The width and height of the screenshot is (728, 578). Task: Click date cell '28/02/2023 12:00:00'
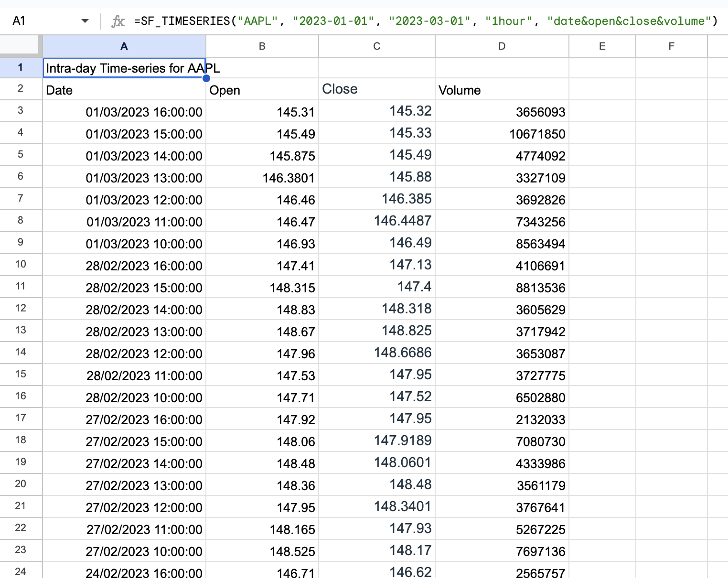click(x=124, y=353)
